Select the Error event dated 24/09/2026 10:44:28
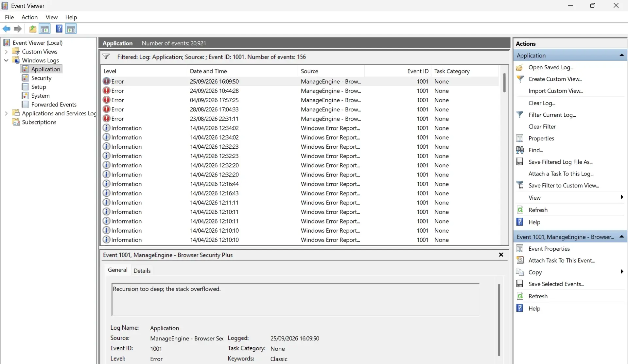628x364 pixels. click(x=300, y=91)
